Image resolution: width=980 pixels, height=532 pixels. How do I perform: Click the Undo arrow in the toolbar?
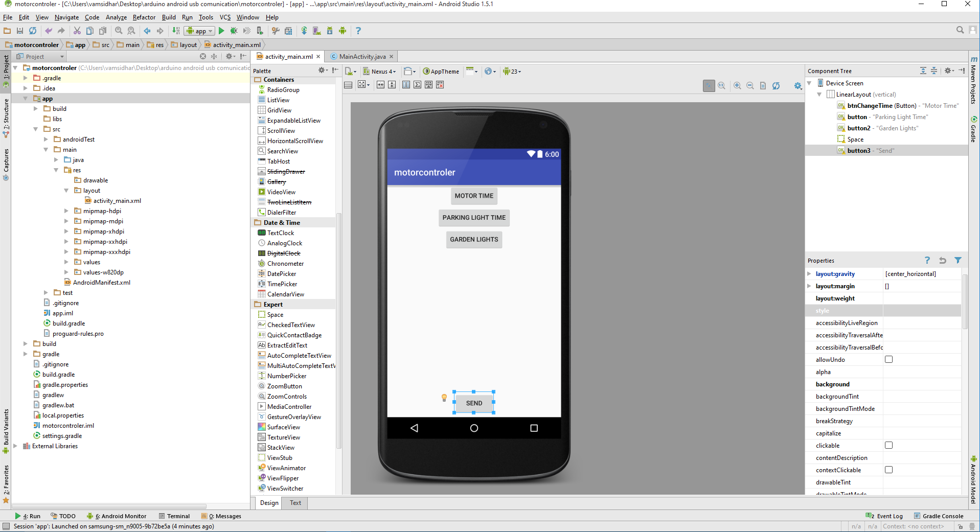pos(49,31)
